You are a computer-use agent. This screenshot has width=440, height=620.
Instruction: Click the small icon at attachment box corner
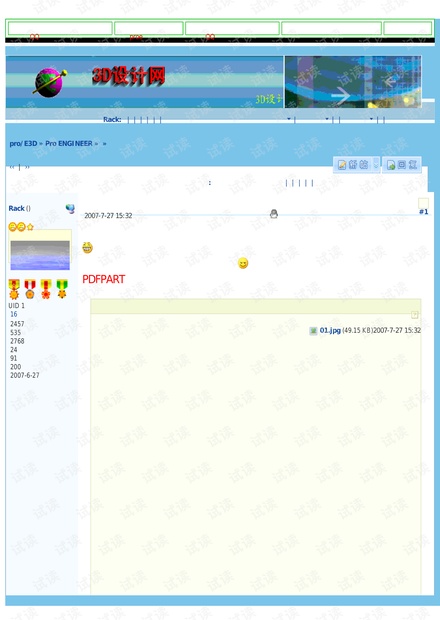click(x=415, y=315)
